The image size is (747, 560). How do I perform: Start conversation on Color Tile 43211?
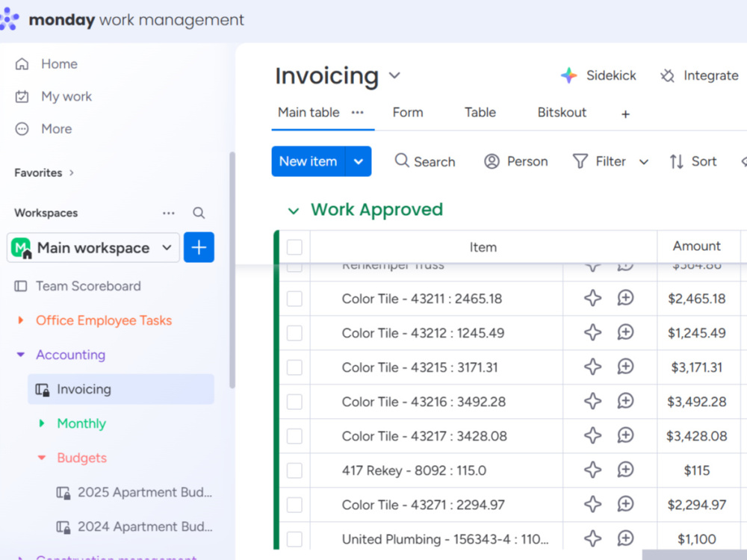625,298
